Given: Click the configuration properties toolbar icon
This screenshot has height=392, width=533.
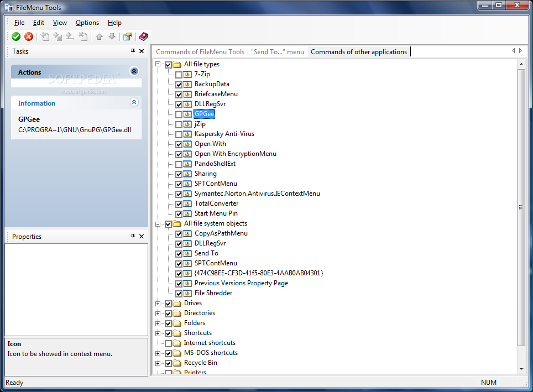Looking at the screenshot, I should [x=128, y=36].
